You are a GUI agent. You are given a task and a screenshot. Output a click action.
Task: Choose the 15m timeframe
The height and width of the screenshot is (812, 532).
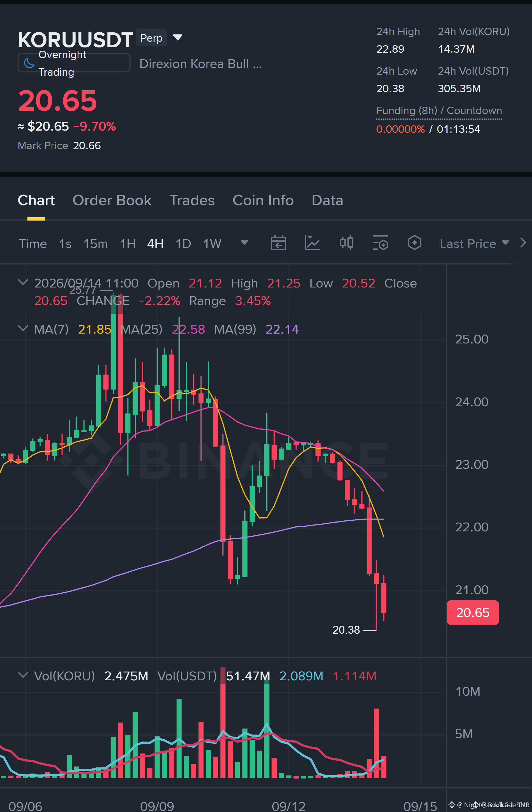tap(95, 244)
